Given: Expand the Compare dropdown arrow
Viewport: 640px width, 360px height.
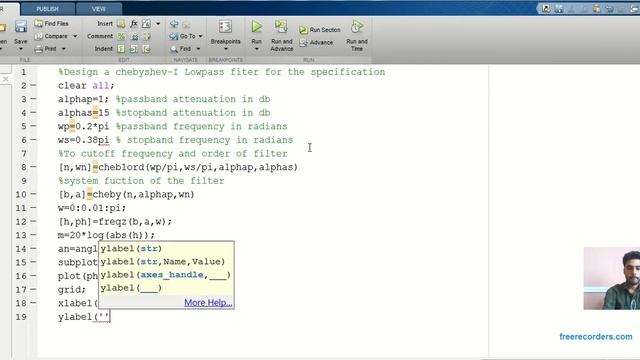Looking at the screenshot, I should click(x=75, y=36).
